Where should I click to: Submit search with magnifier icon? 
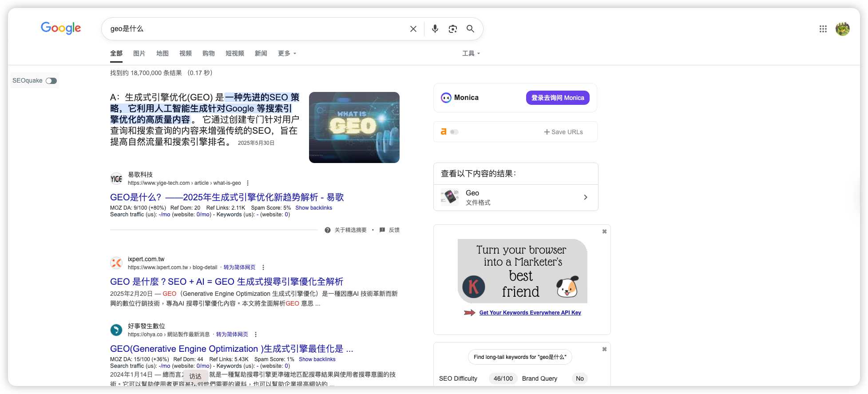click(x=470, y=29)
